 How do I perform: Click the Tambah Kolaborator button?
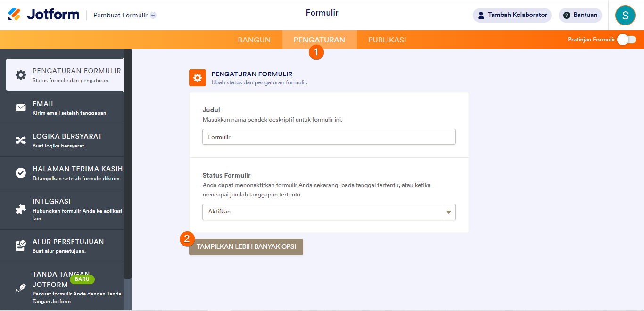[x=512, y=15]
